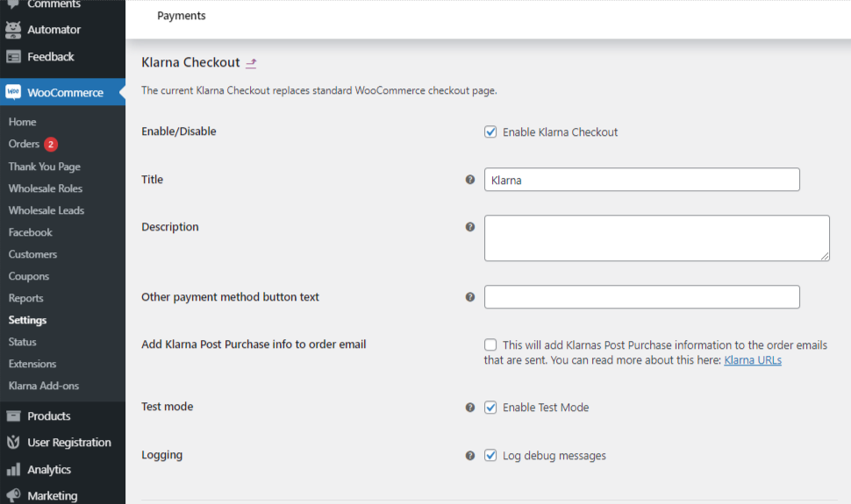Click help icon beside Test mode
Image resolution: width=851 pixels, height=504 pixels.
[469, 408]
